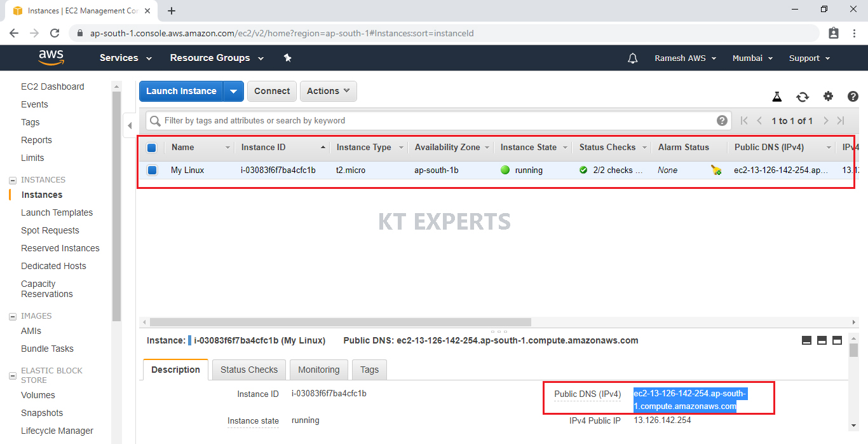Image resolution: width=868 pixels, height=444 pixels.
Task: Click instance ID i-03083f6f7ba4cfc1b in table row
Action: pyautogui.click(x=278, y=170)
